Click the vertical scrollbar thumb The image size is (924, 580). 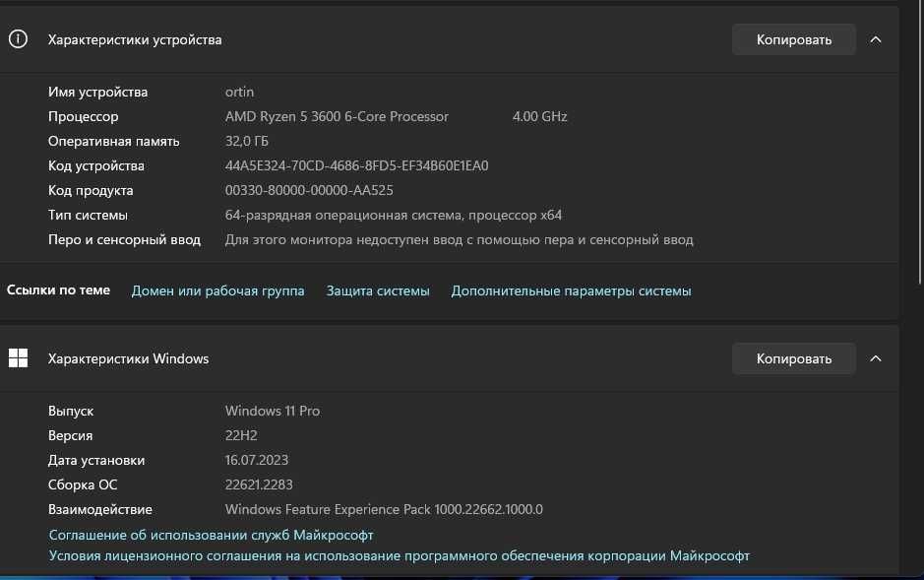920,142
